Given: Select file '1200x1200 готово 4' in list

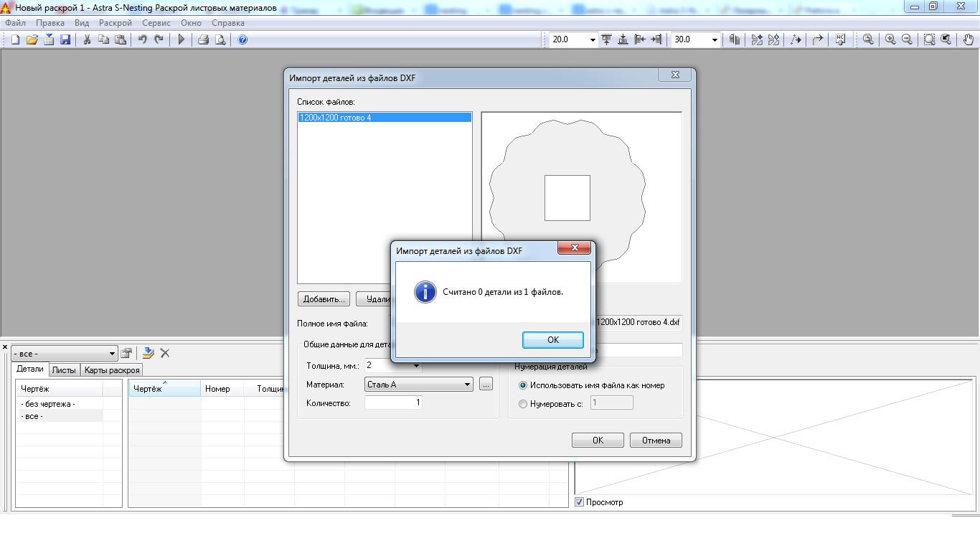Looking at the screenshot, I should point(385,117).
